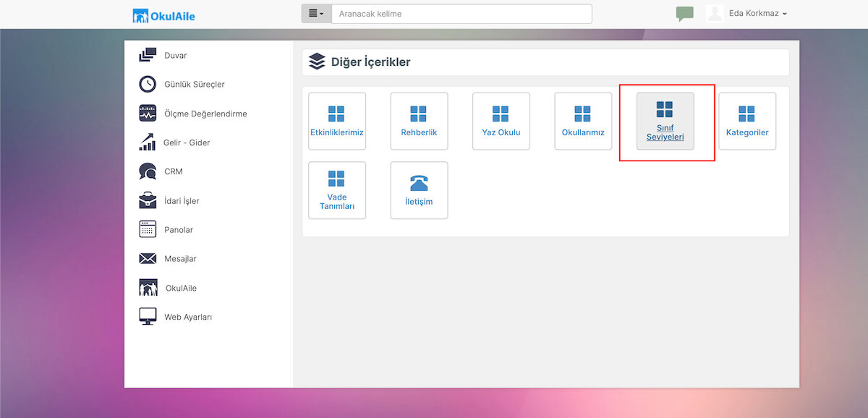Click the user avatar picture

point(715,14)
